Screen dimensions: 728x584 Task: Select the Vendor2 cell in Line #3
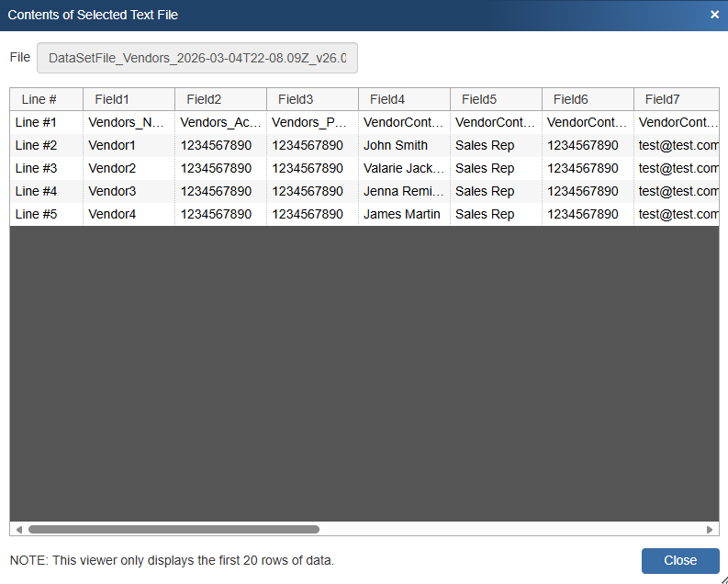(112, 168)
